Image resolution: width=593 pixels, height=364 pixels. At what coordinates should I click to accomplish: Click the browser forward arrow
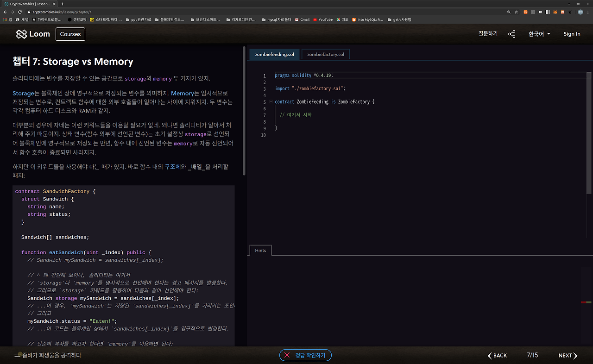[13, 12]
